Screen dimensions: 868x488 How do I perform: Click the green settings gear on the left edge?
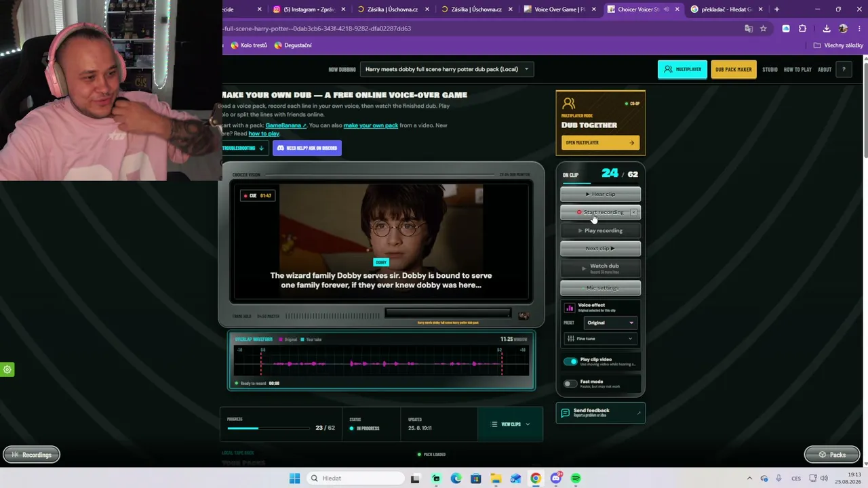click(7, 369)
